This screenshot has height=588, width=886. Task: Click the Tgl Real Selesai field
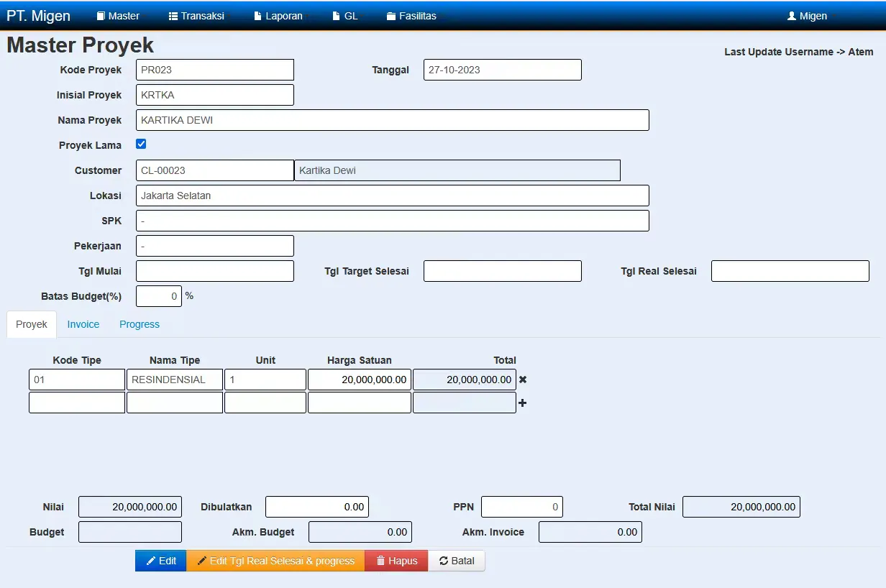click(790, 271)
